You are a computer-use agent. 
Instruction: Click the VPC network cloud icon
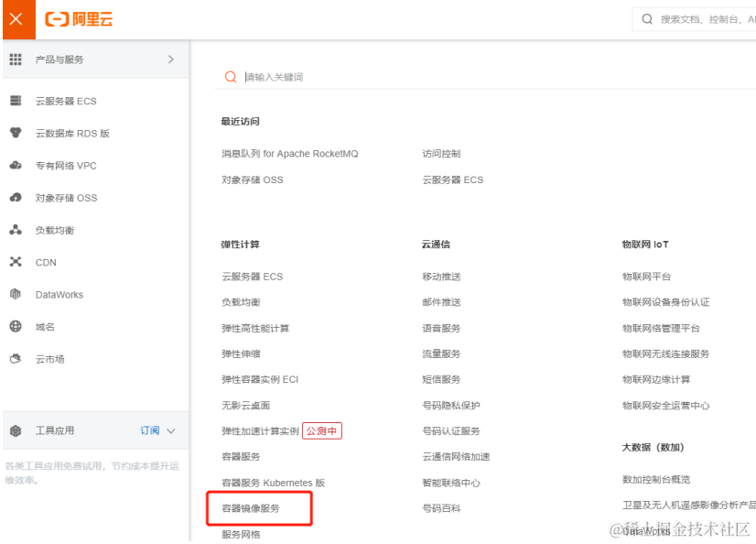tap(16, 165)
